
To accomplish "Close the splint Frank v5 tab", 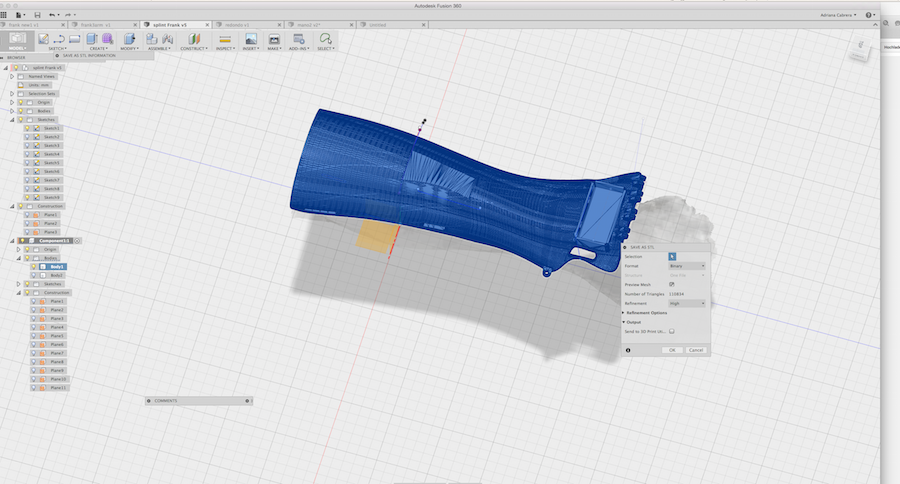I will 207,25.
